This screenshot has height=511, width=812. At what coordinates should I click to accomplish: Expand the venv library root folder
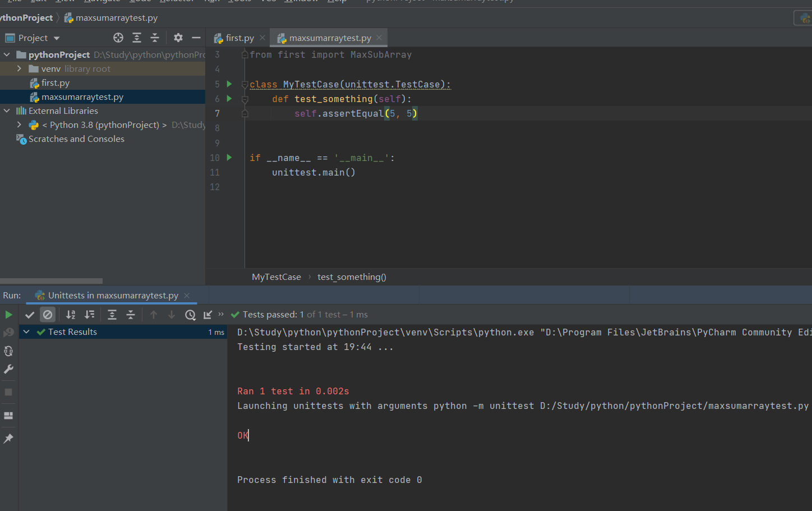[x=19, y=68]
